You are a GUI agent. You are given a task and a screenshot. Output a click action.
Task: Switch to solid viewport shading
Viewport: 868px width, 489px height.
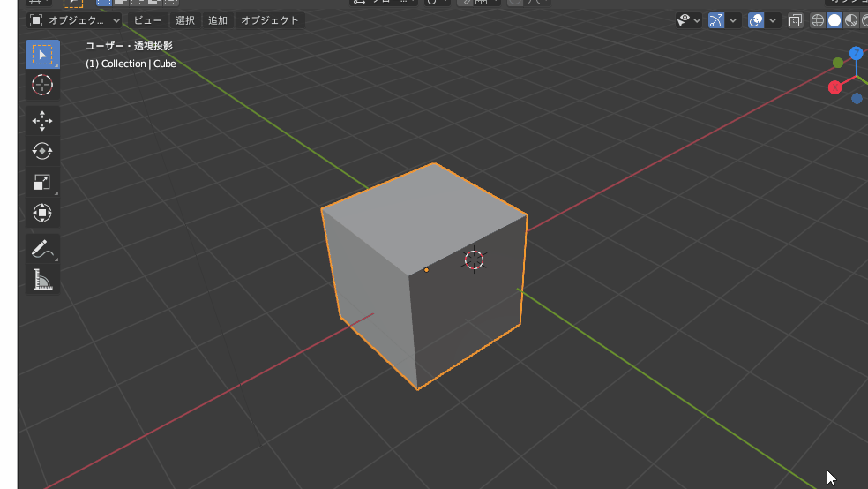(834, 20)
